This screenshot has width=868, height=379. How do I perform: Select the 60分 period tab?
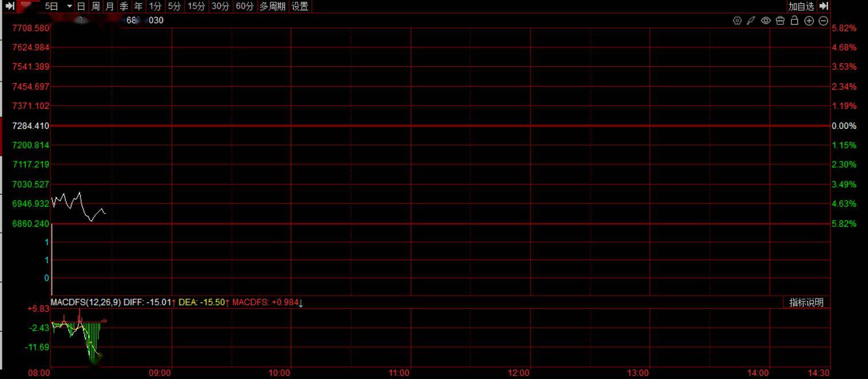[245, 6]
